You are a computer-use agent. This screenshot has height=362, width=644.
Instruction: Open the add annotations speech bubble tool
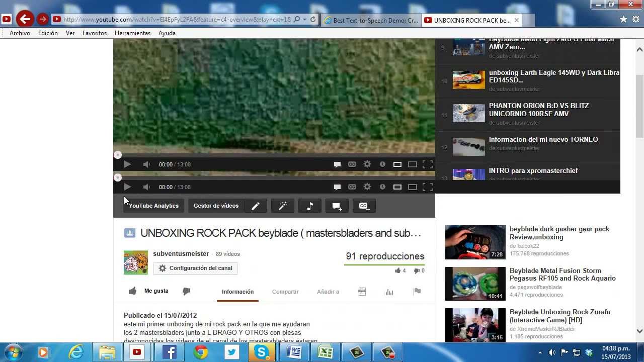[337, 206]
